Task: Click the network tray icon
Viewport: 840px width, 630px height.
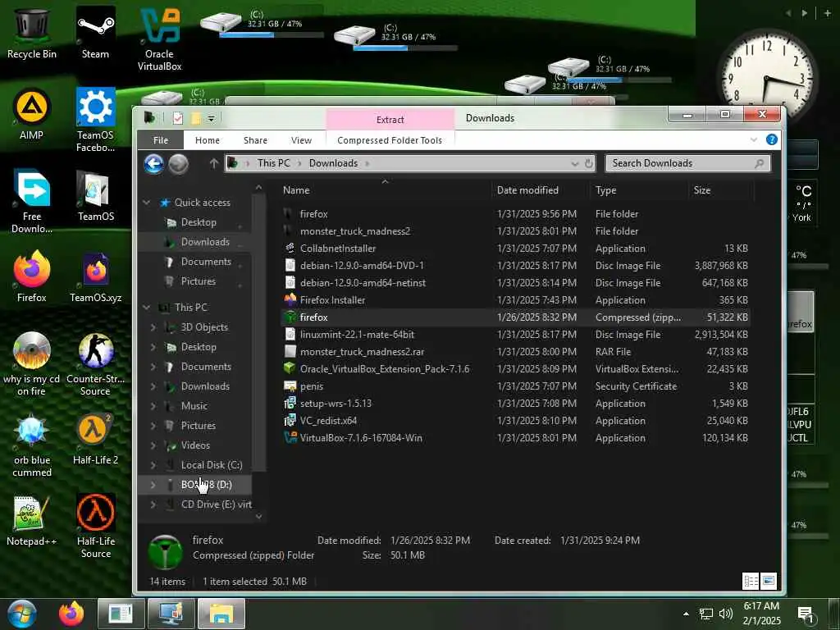Action: (706, 614)
